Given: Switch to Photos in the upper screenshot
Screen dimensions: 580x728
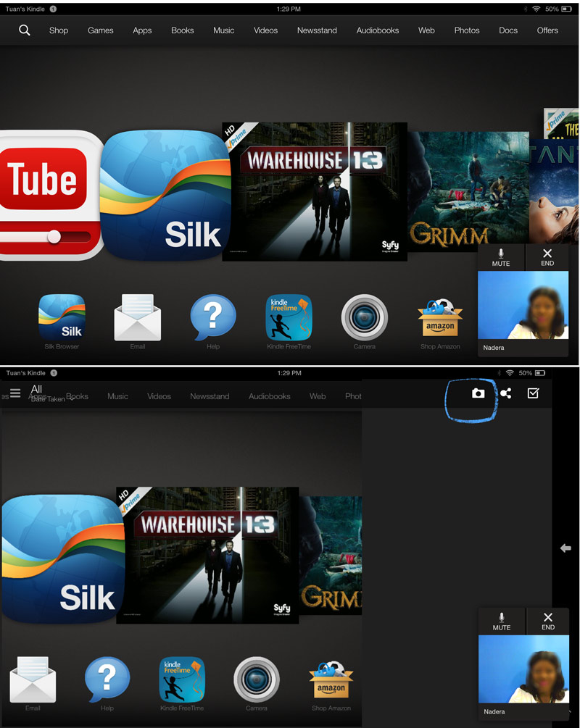Looking at the screenshot, I should (467, 30).
